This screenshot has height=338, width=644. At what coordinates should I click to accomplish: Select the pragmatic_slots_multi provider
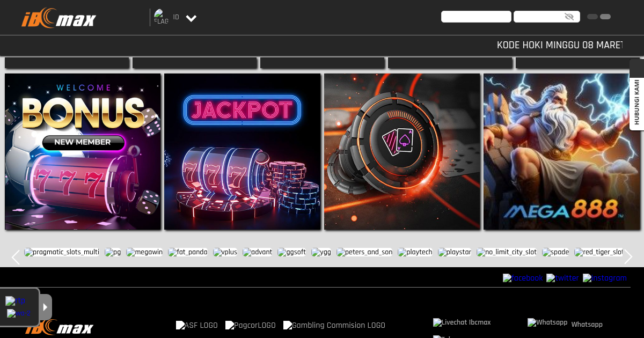(x=62, y=252)
